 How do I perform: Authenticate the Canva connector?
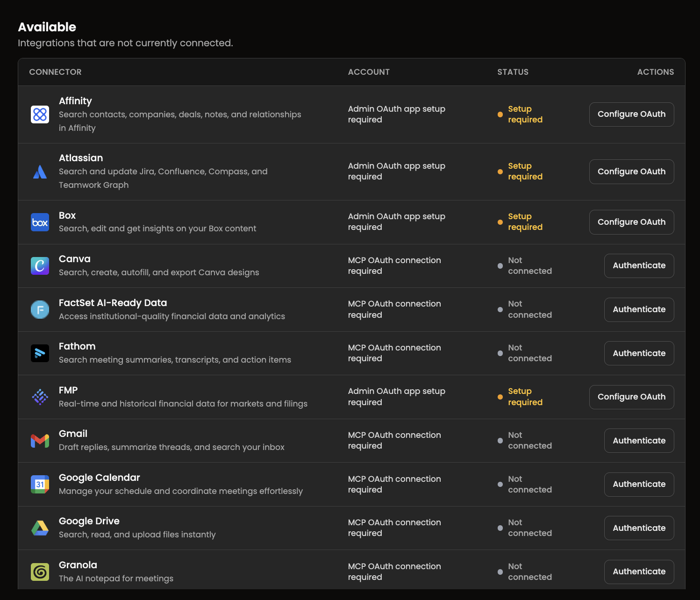coord(639,265)
